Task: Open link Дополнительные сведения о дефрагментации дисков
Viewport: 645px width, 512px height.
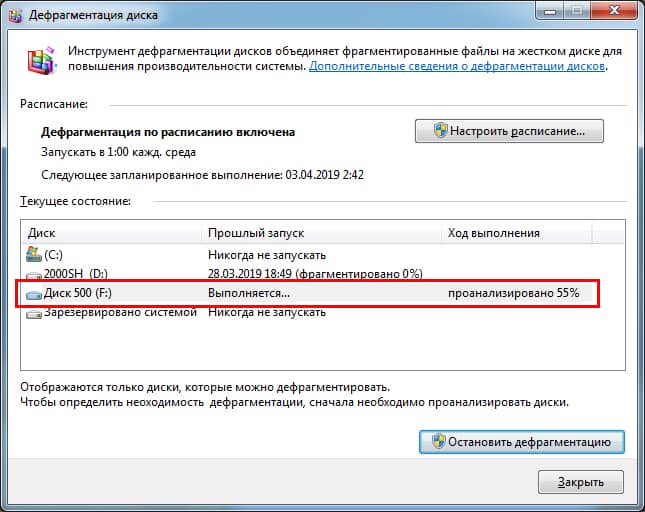Action: click(457, 66)
